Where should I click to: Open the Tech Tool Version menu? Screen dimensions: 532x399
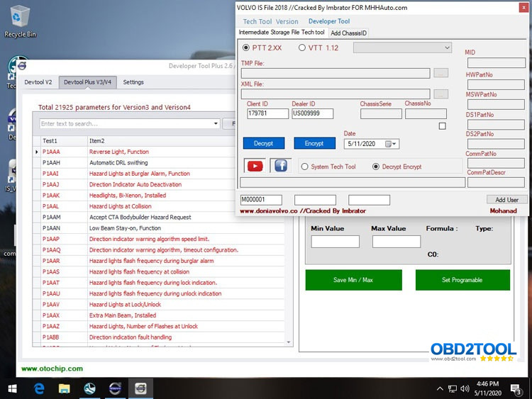(x=270, y=22)
